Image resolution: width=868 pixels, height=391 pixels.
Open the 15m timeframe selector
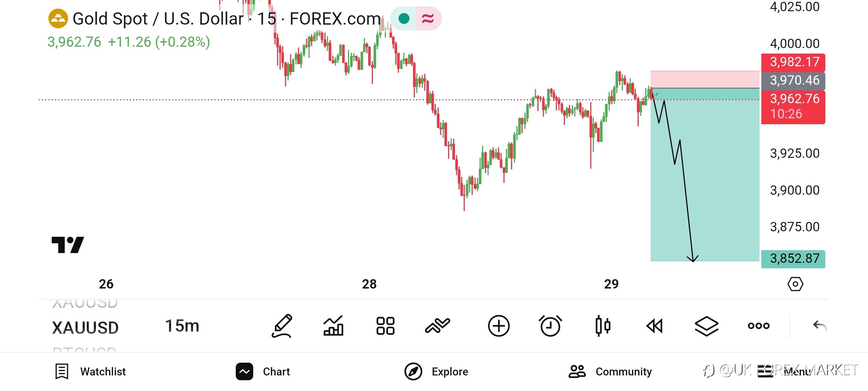pyautogui.click(x=182, y=326)
